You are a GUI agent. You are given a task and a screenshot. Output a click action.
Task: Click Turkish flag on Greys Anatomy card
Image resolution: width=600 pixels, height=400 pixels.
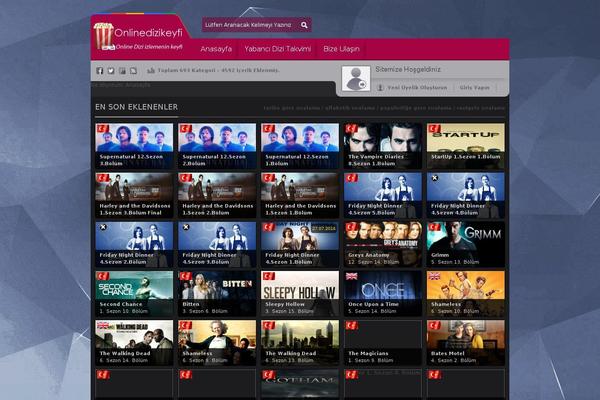tap(351, 227)
